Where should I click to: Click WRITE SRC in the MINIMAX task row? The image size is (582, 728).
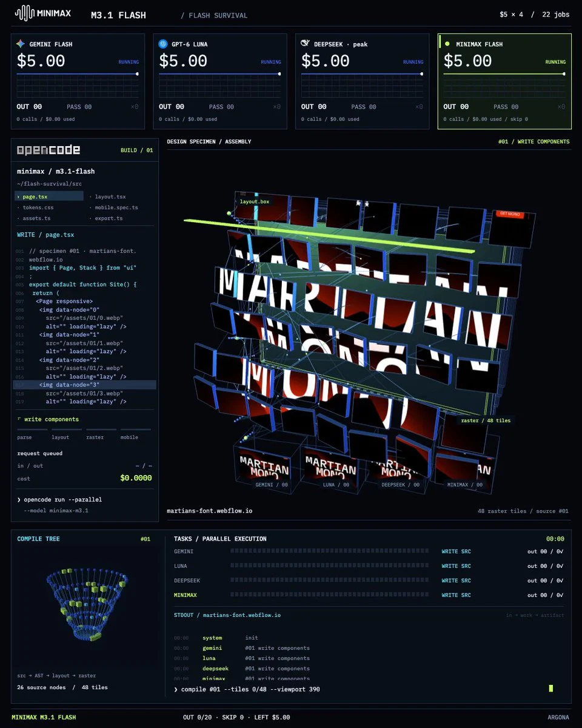(457, 595)
